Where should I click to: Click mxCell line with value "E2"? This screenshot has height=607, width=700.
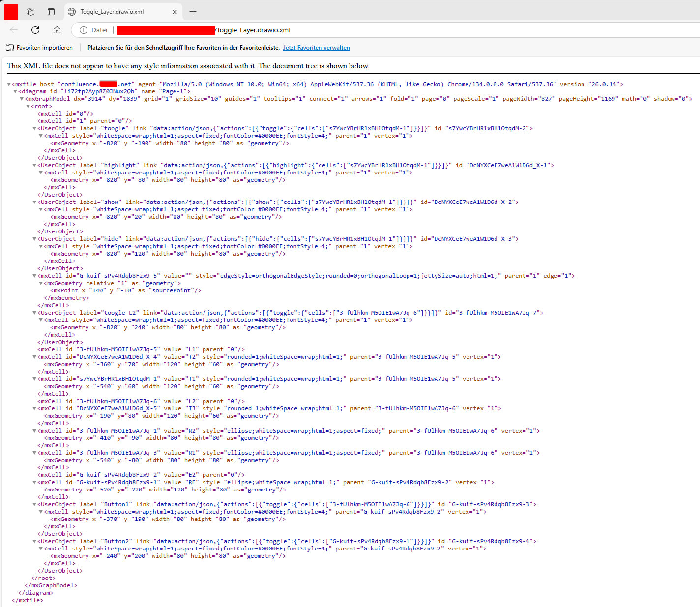coord(141,475)
